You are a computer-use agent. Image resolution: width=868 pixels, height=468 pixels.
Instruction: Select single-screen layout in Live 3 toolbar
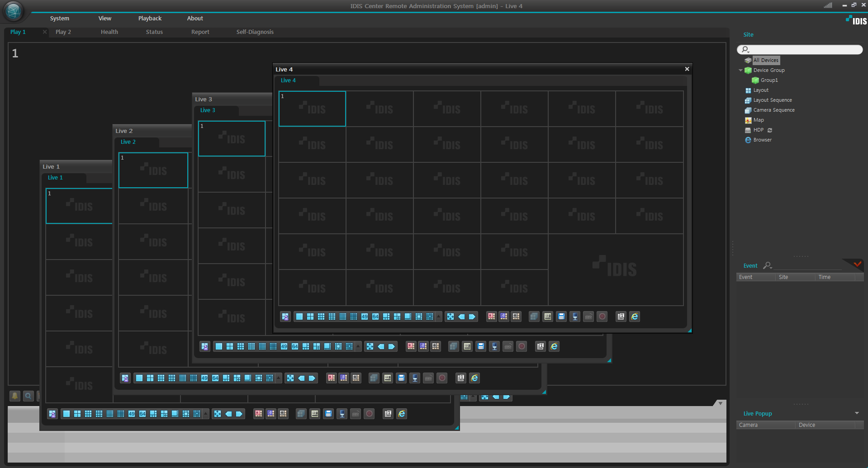pyautogui.click(x=219, y=346)
